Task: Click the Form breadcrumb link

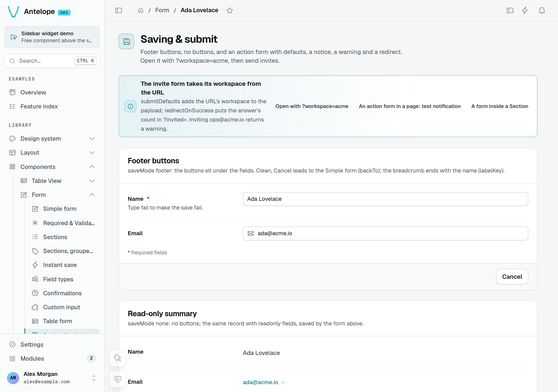Action: tap(162, 10)
